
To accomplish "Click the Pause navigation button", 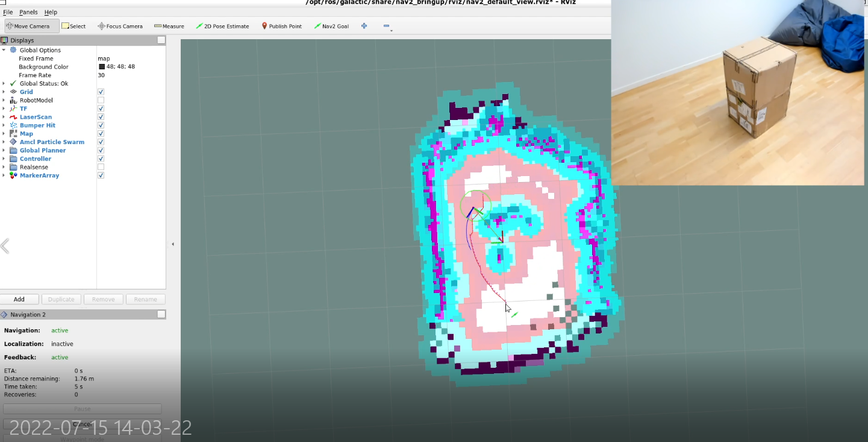I will pos(83,409).
